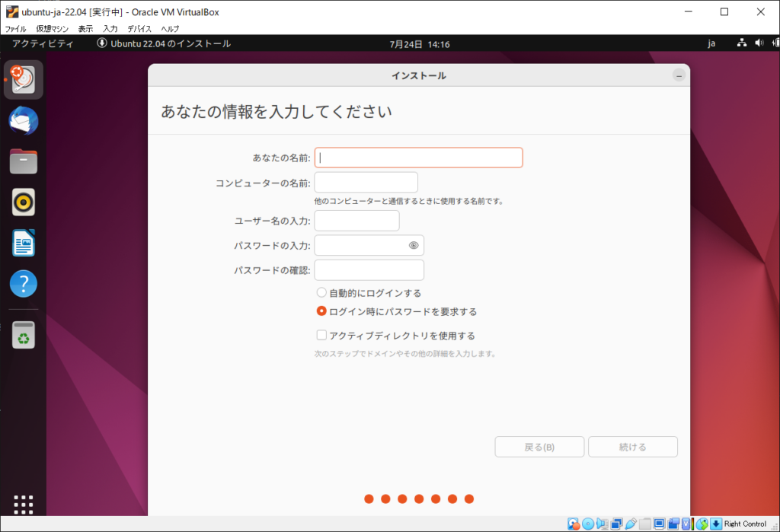The height and width of the screenshot is (532, 780).
Task: Open Thunderbird mail from the dock
Action: (24, 121)
